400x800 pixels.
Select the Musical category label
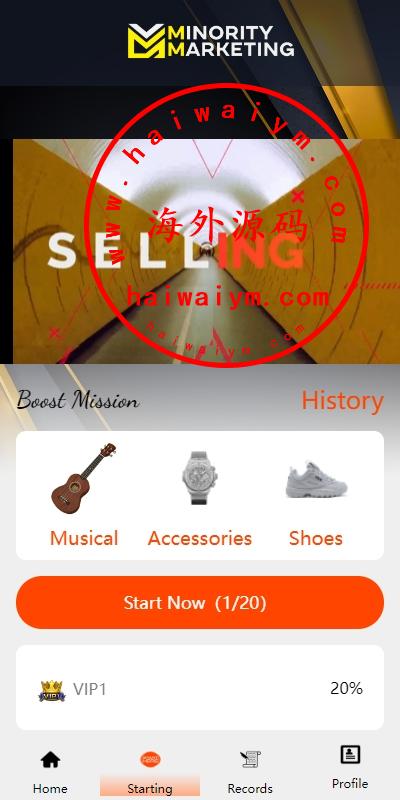84,538
